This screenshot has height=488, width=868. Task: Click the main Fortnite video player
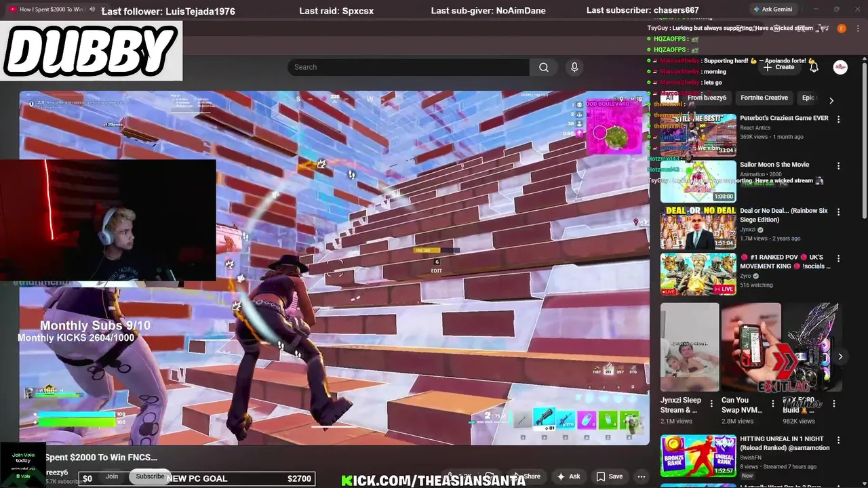(334, 268)
